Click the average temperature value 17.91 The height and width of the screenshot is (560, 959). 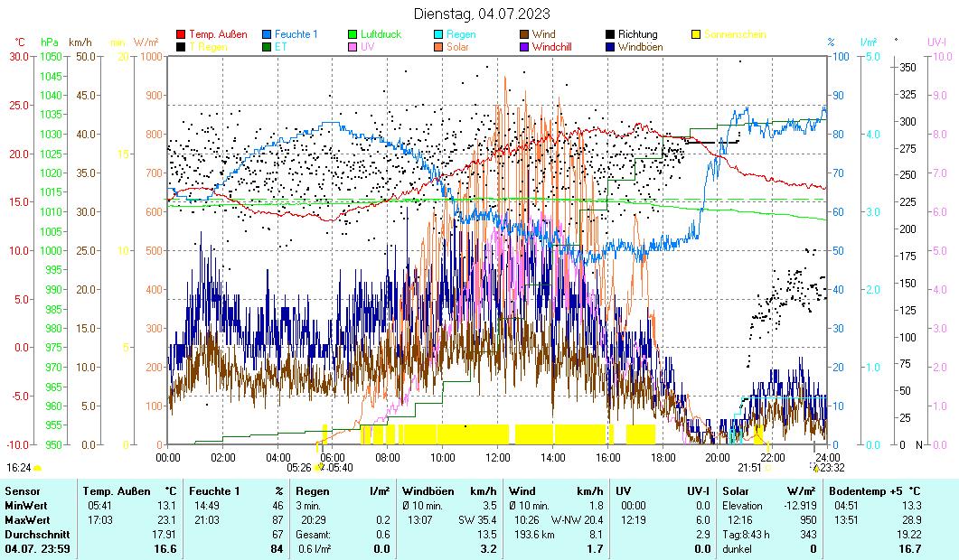[x=164, y=535]
